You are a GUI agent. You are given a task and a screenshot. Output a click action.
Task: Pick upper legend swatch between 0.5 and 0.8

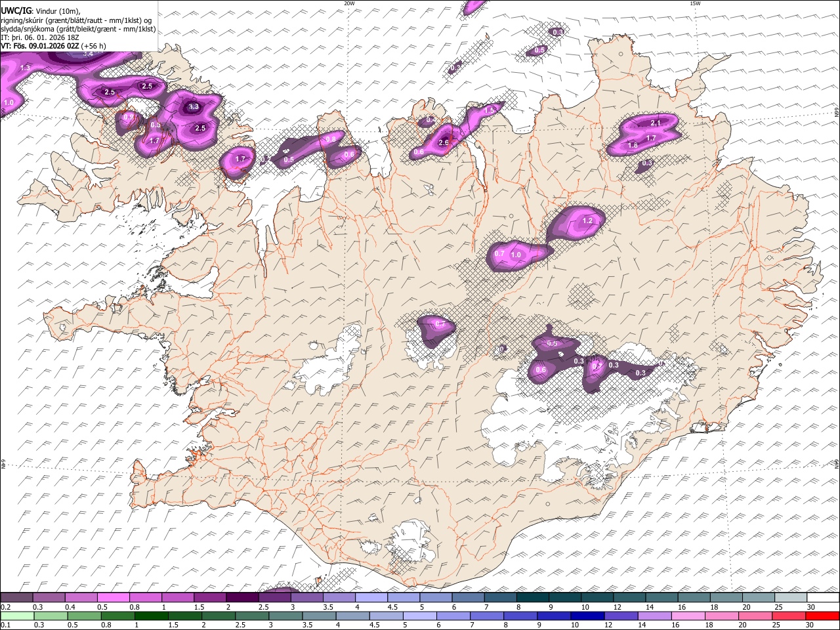coord(113,598)
